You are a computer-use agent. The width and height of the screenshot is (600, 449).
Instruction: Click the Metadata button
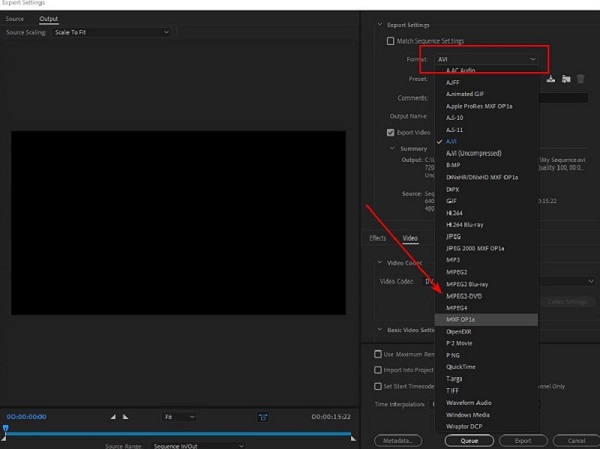(398, 441)
